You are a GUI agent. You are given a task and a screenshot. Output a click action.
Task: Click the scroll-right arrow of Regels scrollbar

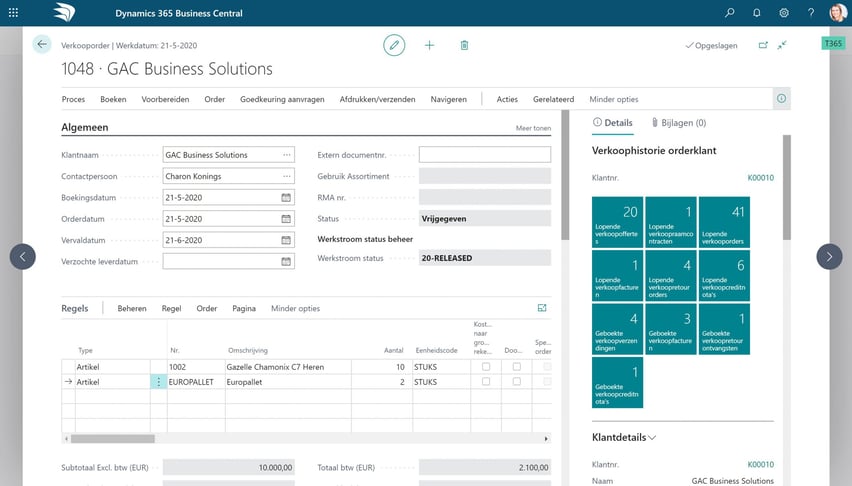tap(546, 438)
